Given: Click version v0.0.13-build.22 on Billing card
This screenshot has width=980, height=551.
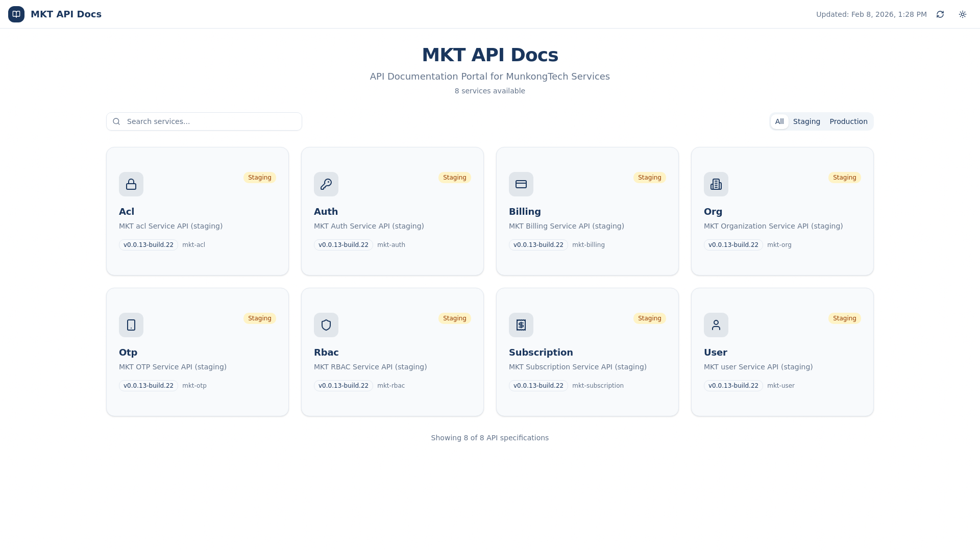Looking at the screenshot, I should click(538, 245).
